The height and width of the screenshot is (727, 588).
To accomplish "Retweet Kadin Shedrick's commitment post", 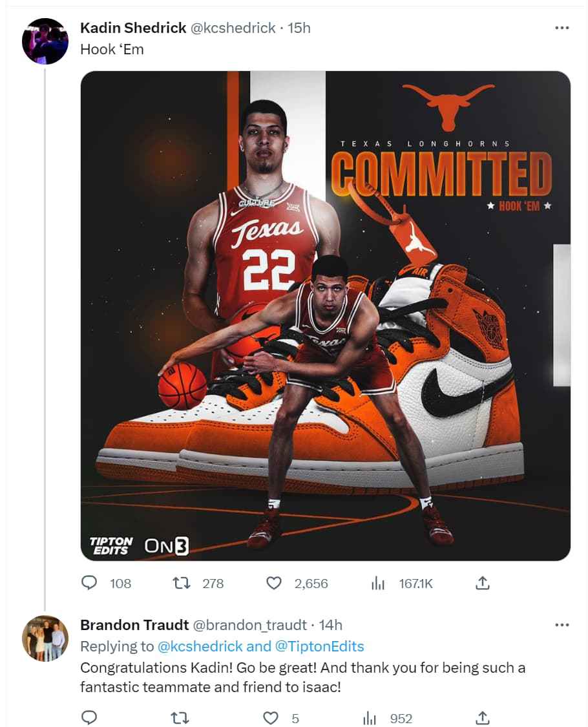I will (x=182, y=583).
